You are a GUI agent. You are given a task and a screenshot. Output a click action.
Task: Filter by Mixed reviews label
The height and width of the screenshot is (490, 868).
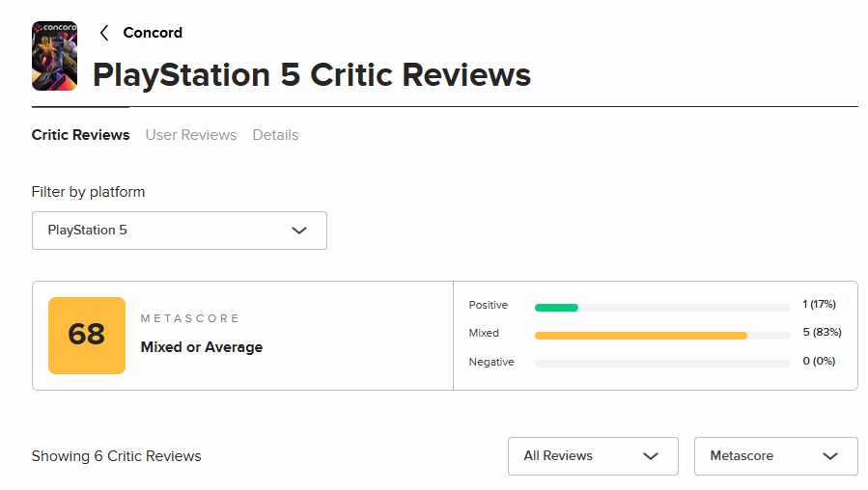click(x=485, y=333)
